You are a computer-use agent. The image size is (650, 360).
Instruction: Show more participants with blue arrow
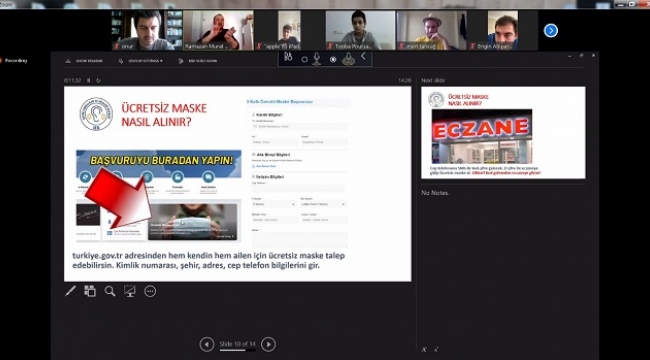[551, 30]
